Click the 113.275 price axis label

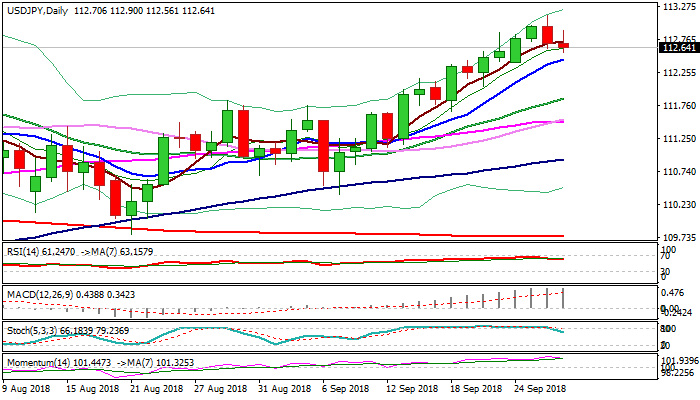tap(679, 8)
